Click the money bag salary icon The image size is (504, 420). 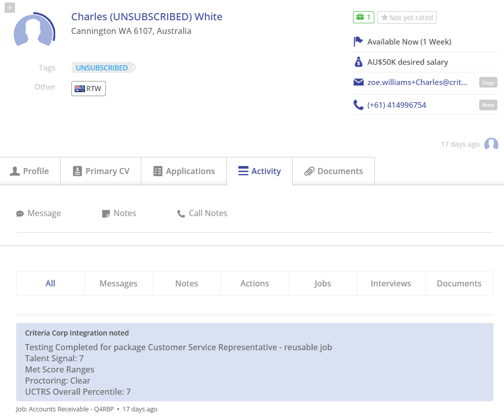coord(358,62)
